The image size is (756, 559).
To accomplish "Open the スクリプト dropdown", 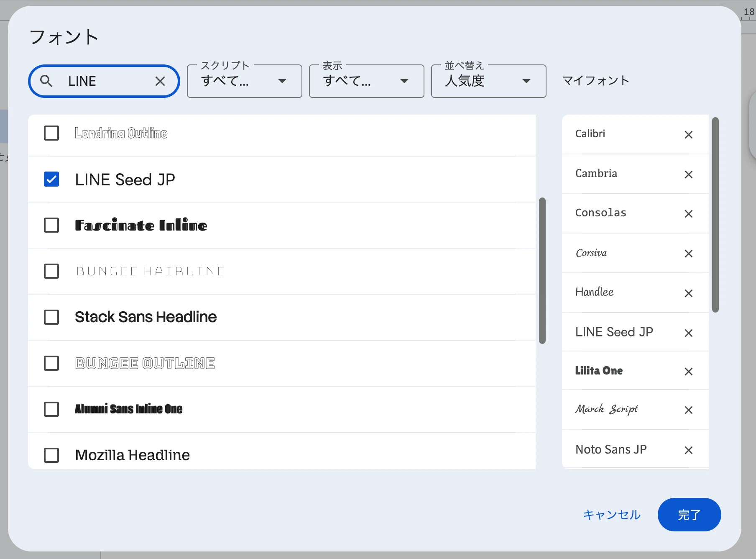I will point(245,81).
